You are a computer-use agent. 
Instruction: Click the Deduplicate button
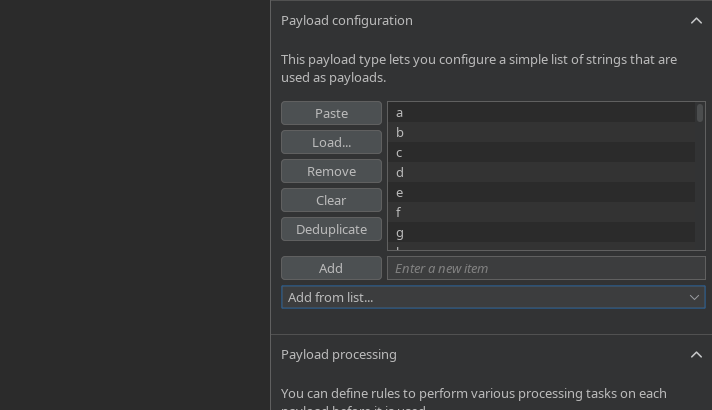pos(331,229)
